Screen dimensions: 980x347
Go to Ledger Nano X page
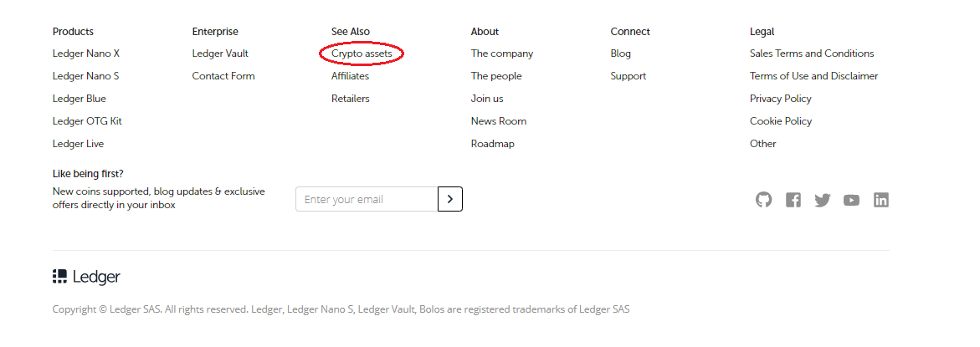pos(86,54)
